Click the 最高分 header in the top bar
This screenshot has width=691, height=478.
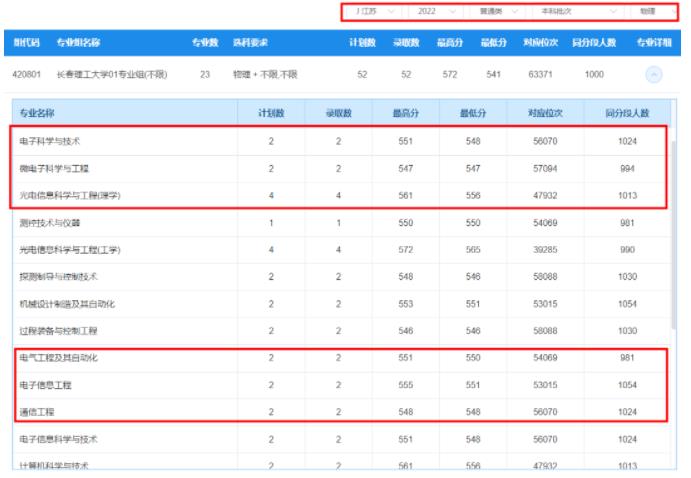tap(449, 43)
